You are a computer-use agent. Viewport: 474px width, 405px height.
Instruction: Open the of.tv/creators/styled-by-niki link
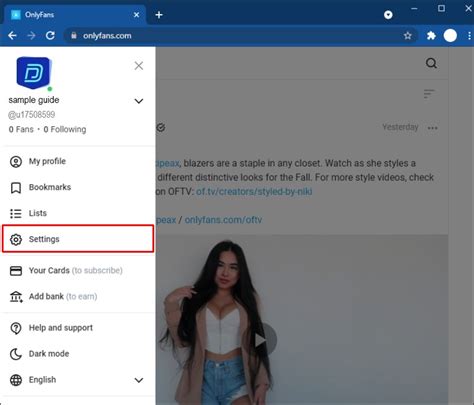pos(254,192)
